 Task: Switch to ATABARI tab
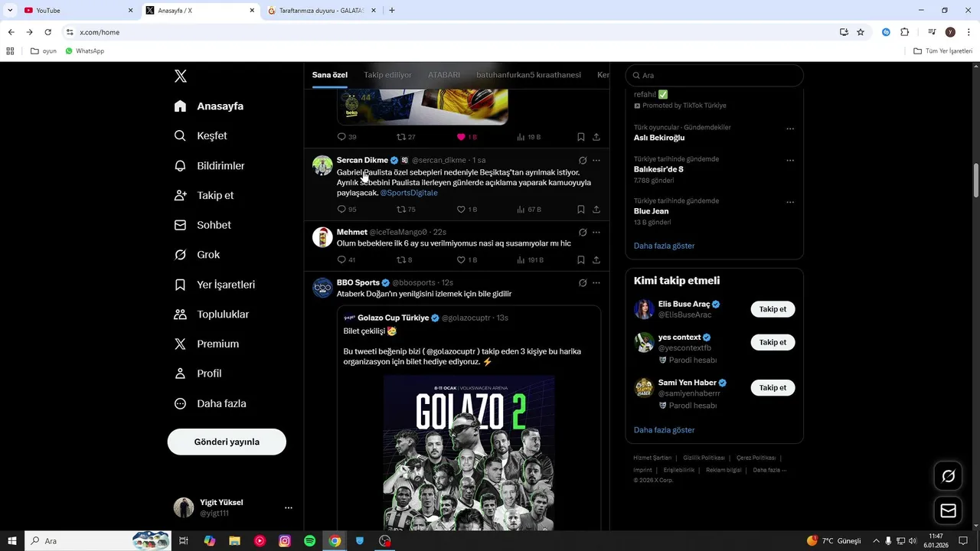[444, 75]
